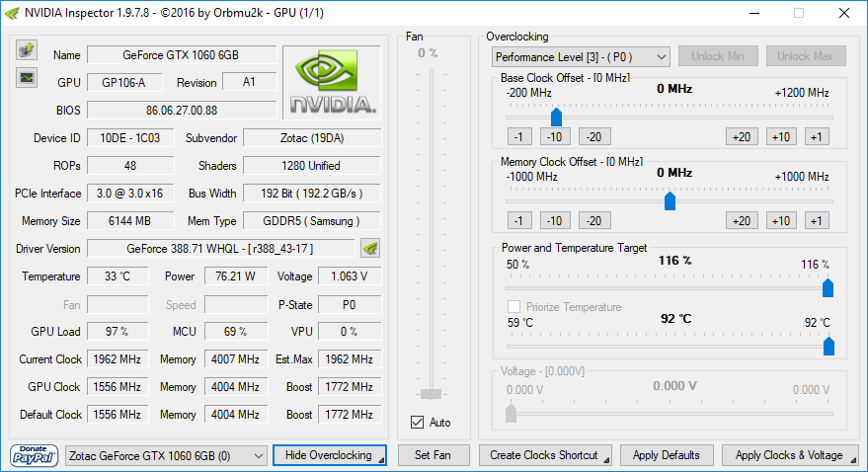Click the Device ID field 10DE - 1C03
The height and width of the screenshot is (472, 868).
pyautogui.click(x=130, y=138)
